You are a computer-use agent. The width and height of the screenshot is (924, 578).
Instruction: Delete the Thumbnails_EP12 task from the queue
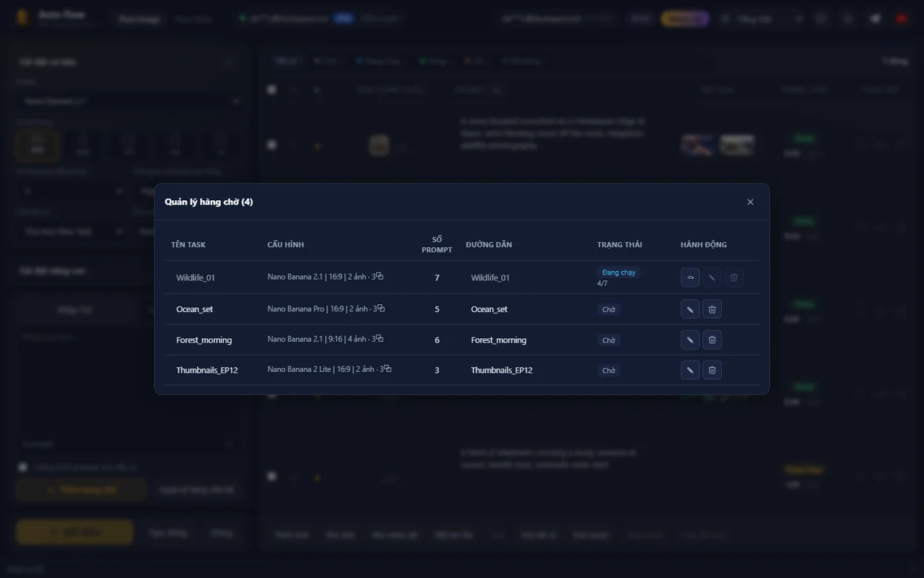[x=712, y=370]
